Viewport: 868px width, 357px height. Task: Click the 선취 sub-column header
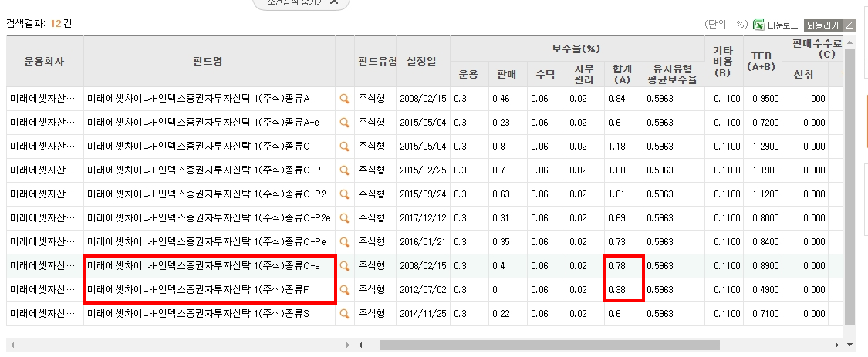[804, 74]
